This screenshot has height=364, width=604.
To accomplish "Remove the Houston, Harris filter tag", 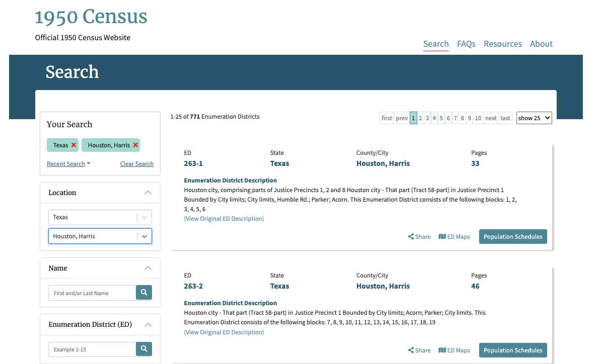I will click(x=135, y=145).
